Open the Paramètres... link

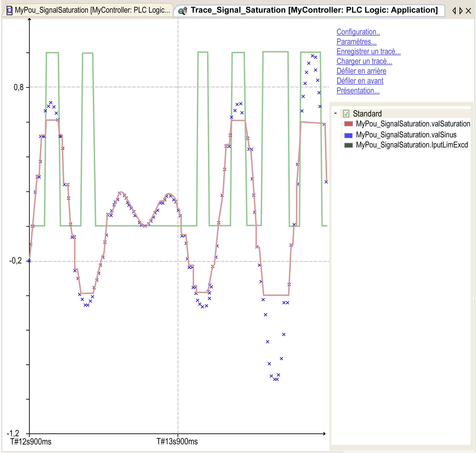(356, 42)
